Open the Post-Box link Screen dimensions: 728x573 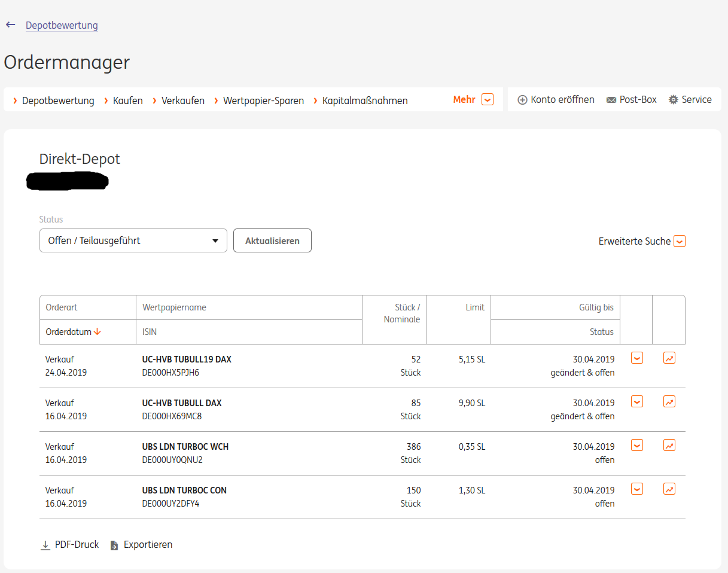[638, 100]
